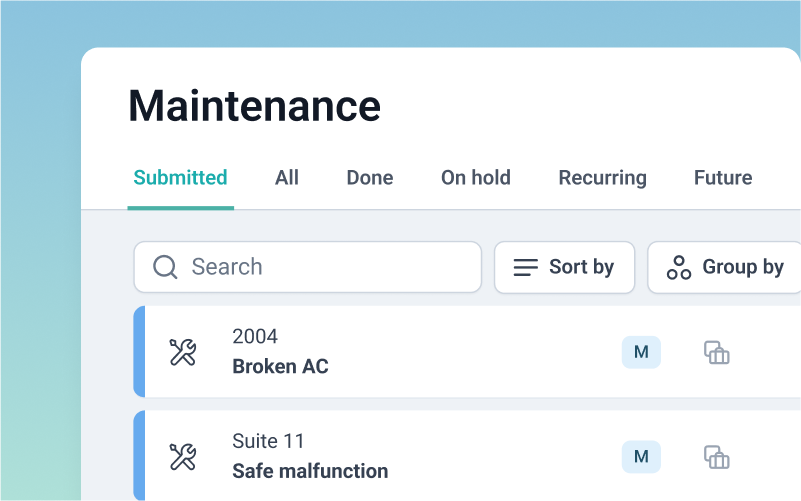Go to the Future tab
This screenshot has width=801, height=501.
723,178
